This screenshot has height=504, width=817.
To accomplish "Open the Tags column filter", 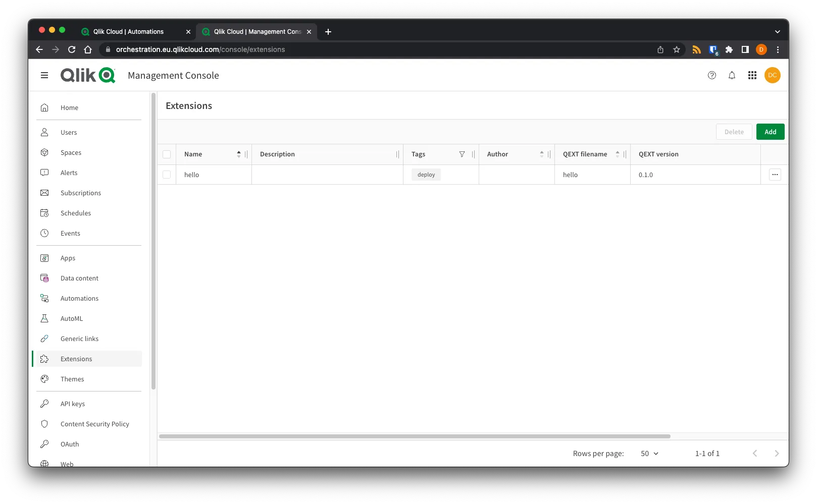I will click(x=462, y=154).
